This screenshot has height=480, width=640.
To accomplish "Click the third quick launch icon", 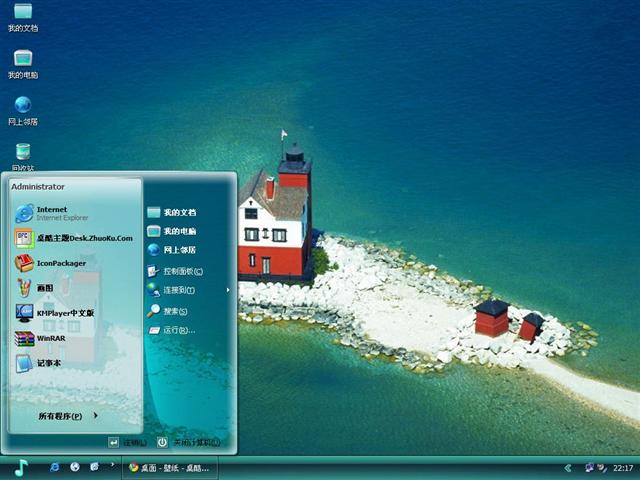I will click(94, 467).
